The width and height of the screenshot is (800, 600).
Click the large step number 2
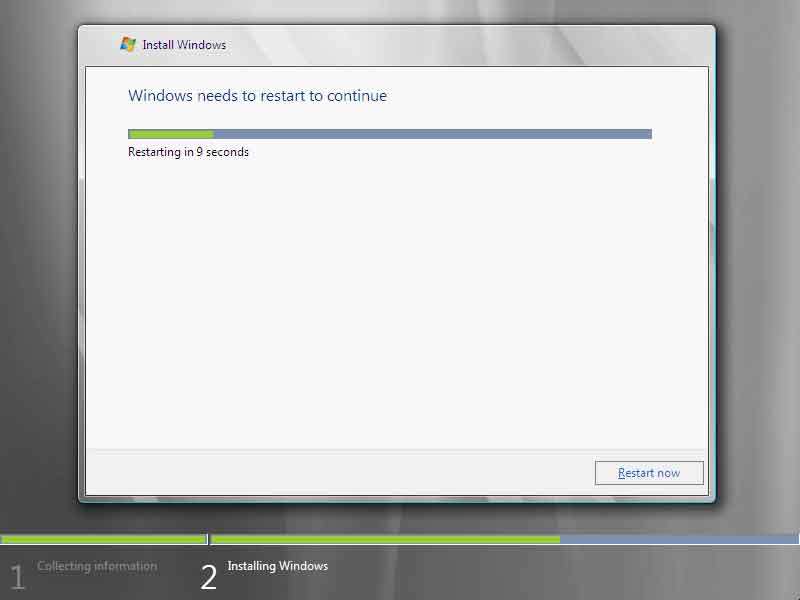pos(208,577)
